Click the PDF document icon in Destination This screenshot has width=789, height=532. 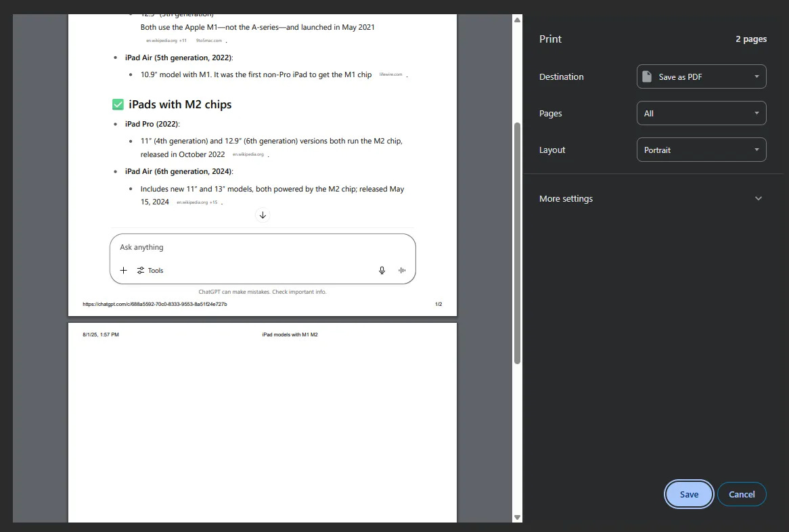pos(647,76)
